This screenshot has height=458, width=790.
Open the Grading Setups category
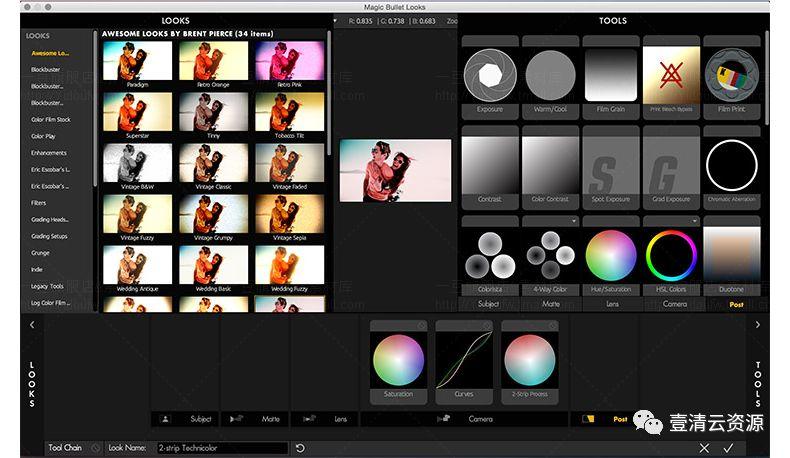click(49, 236)
